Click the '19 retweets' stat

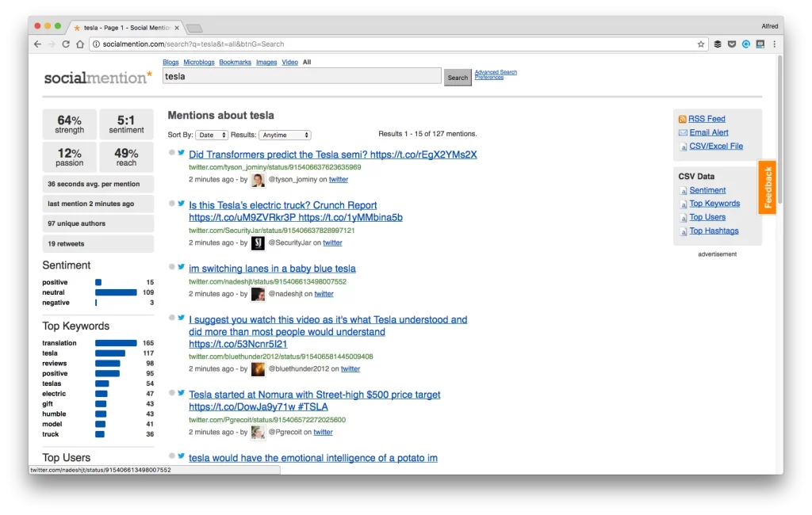tap(98, 244)
